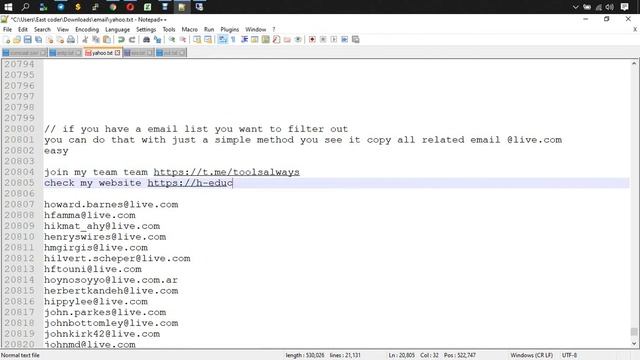640x360 pixels.
Task: Click Windows (CR LF) in status bar
Action: 531,355
